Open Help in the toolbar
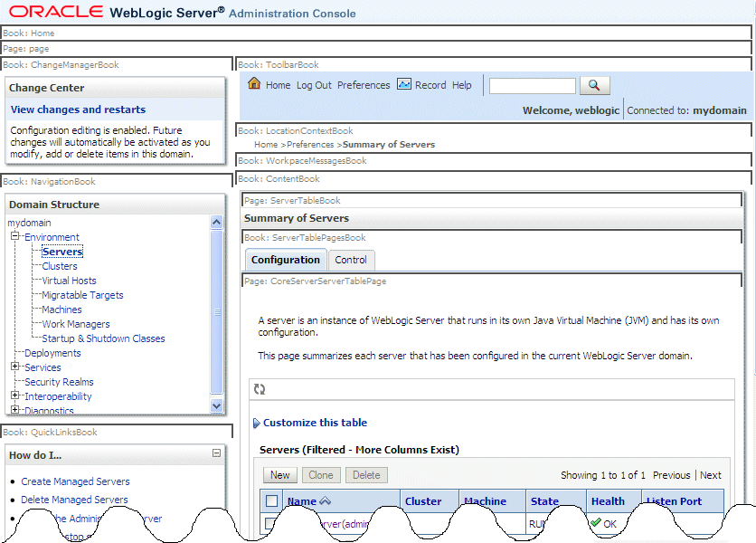This screenshot has width=756, height=543. coord(462,85)
